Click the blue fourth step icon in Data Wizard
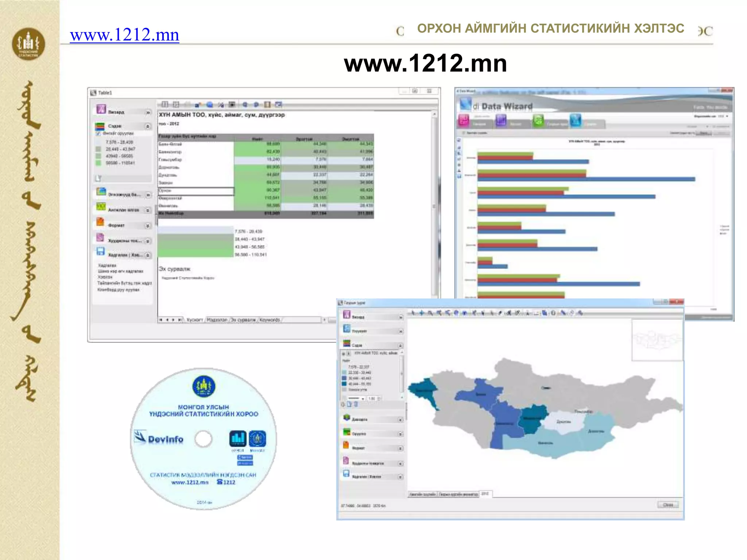The width and height of the screenshot is (747, 560). coord(575,120)
